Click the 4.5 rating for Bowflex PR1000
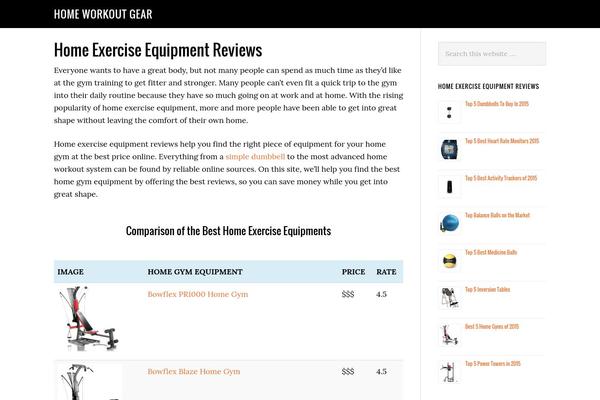 point(381,294)
